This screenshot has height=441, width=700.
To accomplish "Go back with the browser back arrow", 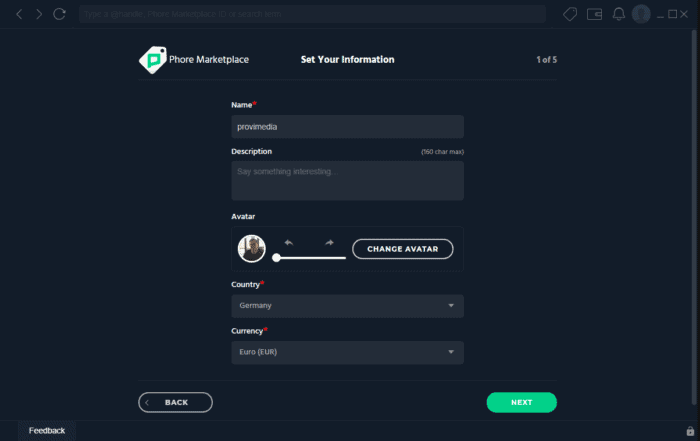I will (19, 14).
